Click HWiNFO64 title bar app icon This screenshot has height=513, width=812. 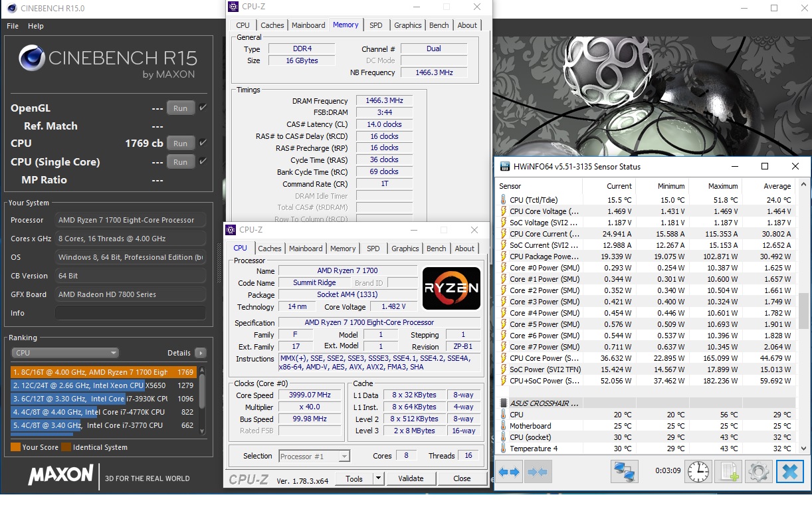pyautogui.click(x=505, y=166)
